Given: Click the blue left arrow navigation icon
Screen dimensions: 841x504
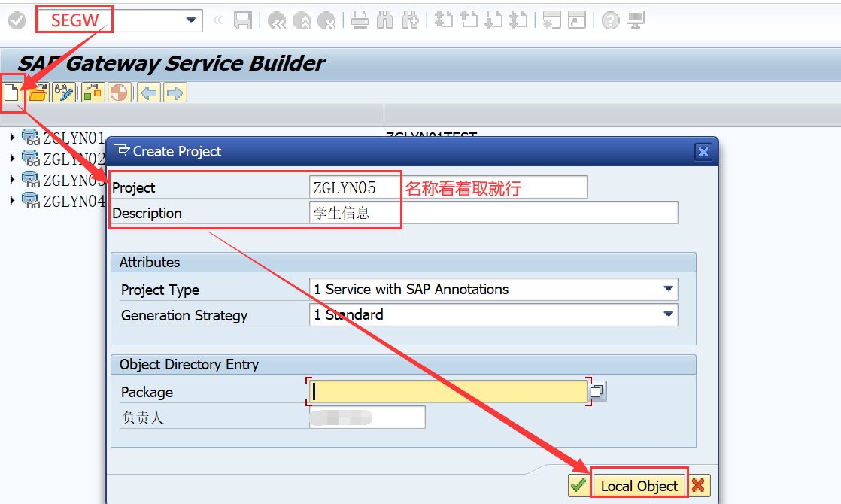Looking at the screenshot, I should (149, 93).
